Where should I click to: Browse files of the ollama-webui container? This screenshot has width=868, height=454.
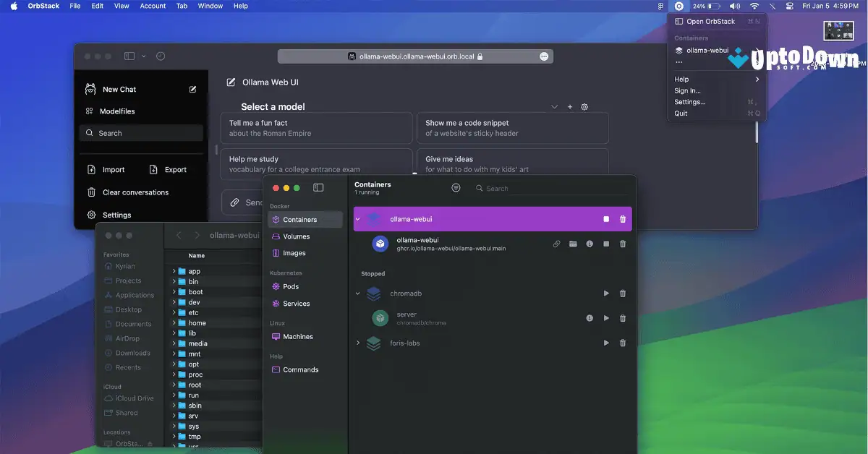coord(573,244)
